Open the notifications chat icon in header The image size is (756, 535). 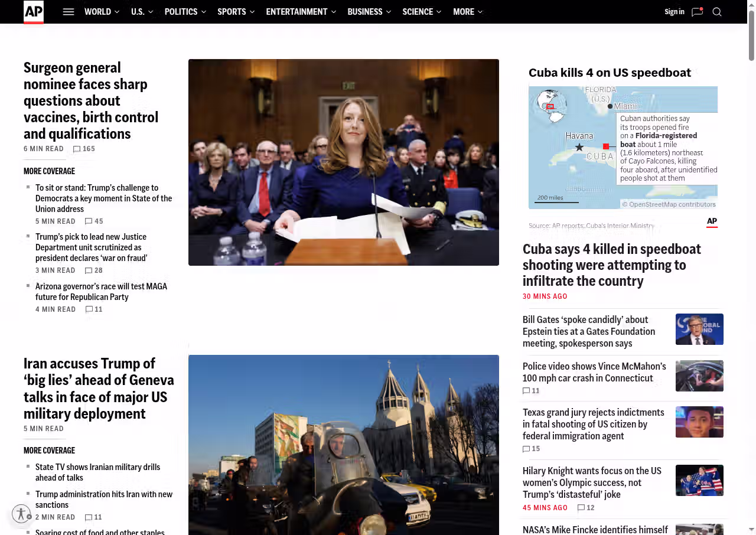[x=697, y=12]
